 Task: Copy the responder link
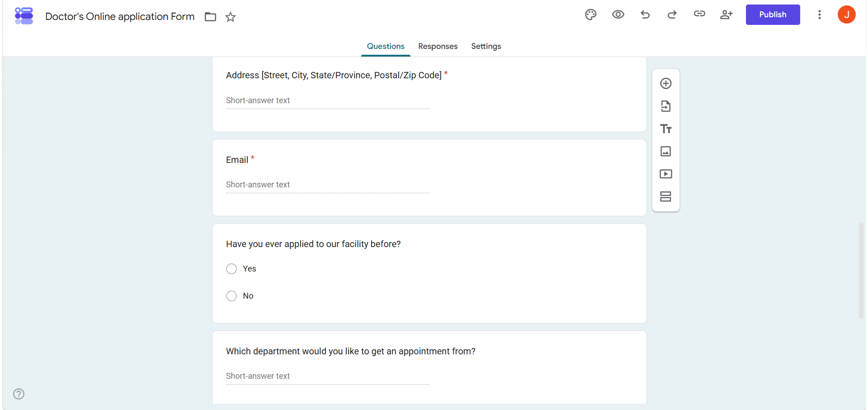point(699,14)
